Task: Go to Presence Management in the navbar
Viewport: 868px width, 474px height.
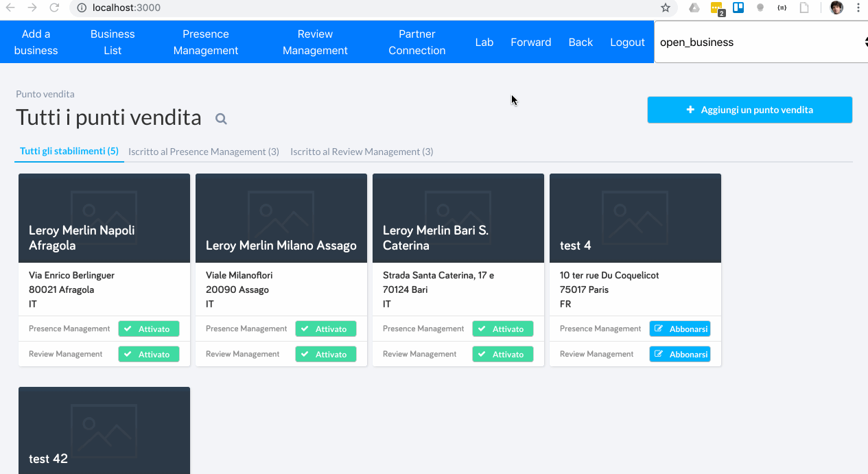Action: (x=206, y=42)
